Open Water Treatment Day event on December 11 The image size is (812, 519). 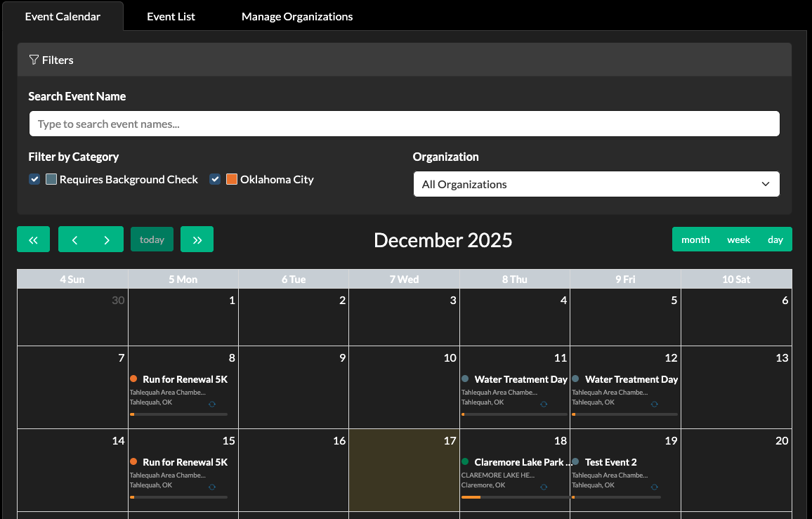tap(520, 379)
